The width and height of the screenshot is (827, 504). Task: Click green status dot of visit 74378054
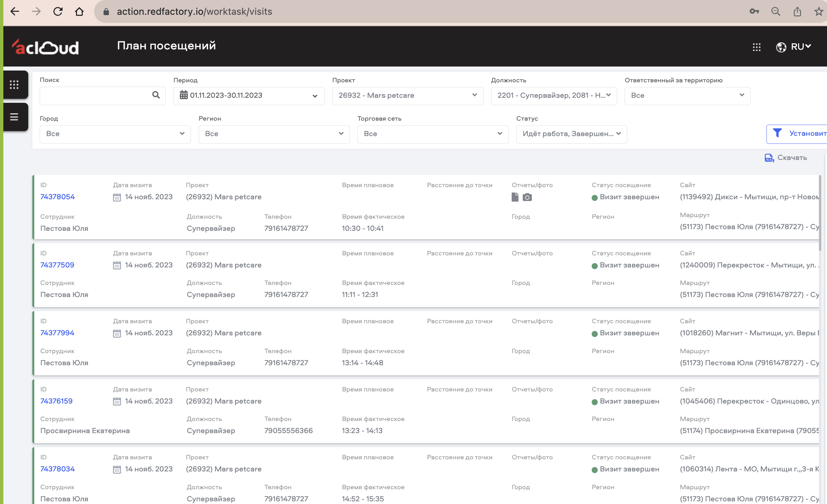point(594,198)
